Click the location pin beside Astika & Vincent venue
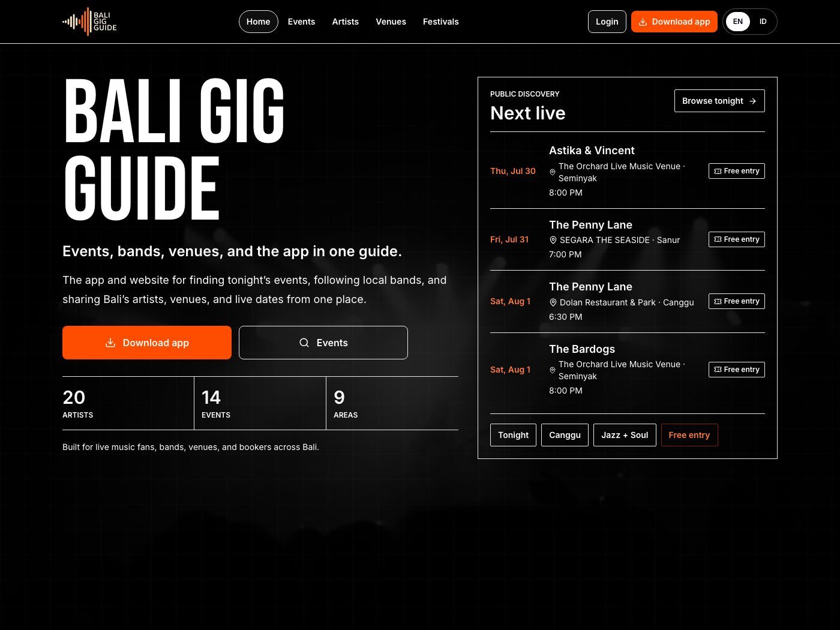Screen dimensions: 840x630 coord(553,172)
